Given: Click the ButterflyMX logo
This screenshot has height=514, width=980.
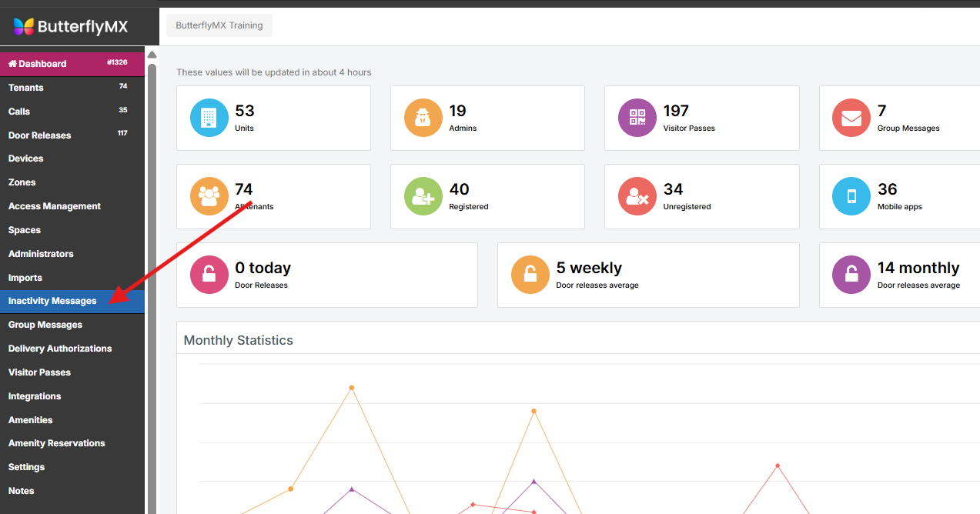Looking at the screenshot, I should (71, 27).
